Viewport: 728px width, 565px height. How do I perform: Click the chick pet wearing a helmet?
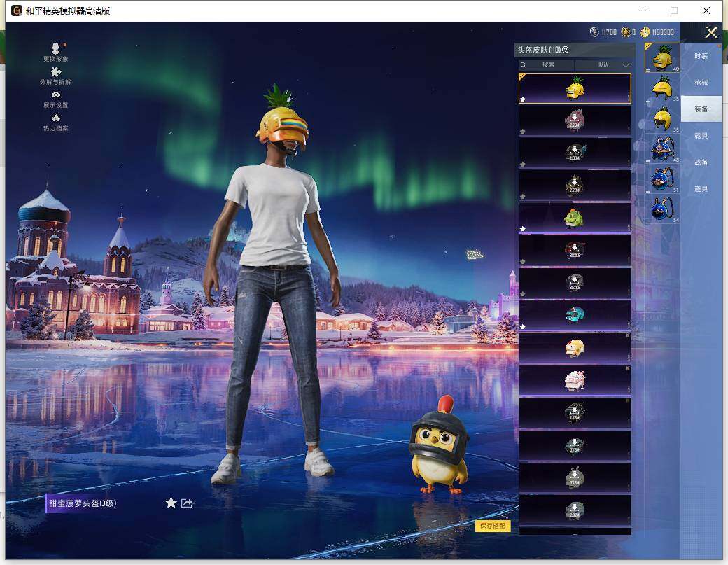coord(439,446)
